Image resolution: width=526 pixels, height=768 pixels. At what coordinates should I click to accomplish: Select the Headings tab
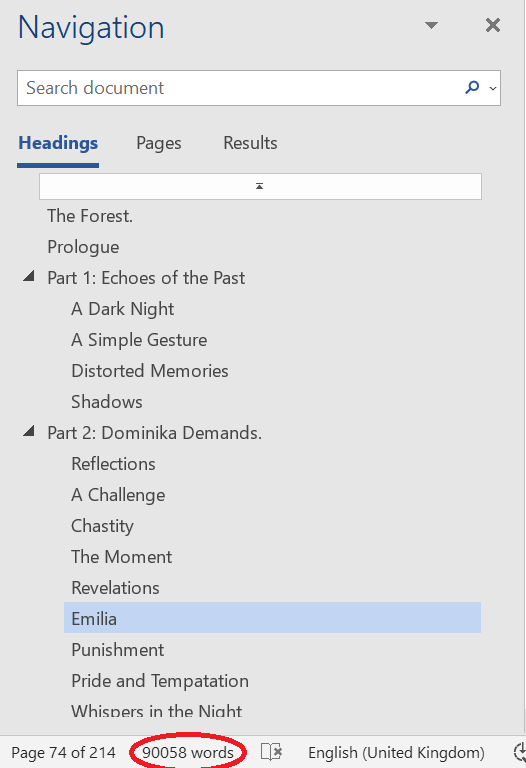coord(58,143)
